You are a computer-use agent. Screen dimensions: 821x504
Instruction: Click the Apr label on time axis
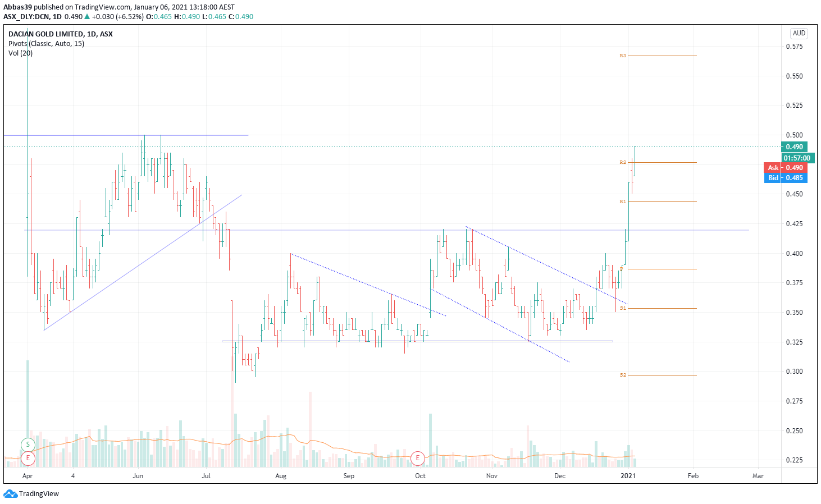coord(28,476)
